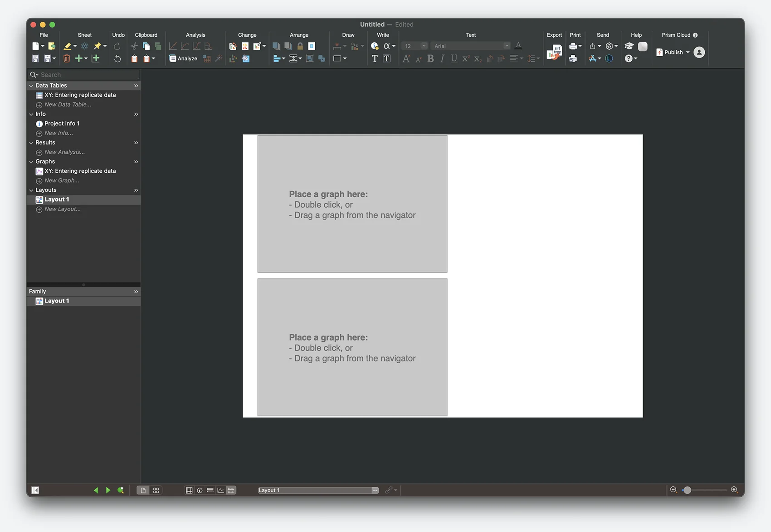Image resolution: width=771 pixels, height=532 pixels.
Task: Click the Redo arrow icon
Action: click(117, 46)
